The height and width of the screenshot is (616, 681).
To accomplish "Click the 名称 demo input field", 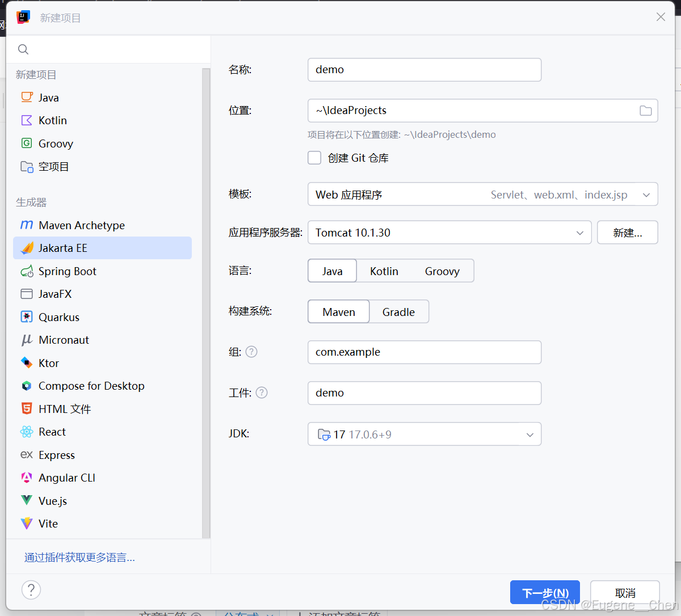I will pyautogui.click(x=424, y=70).
